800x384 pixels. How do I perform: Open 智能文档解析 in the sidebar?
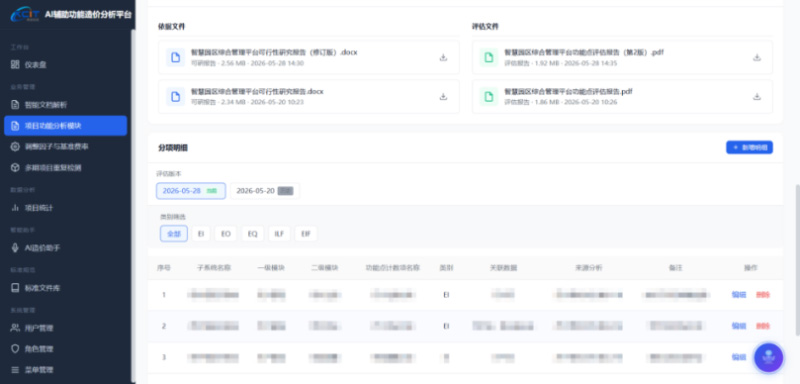click(x=65, y=105)
